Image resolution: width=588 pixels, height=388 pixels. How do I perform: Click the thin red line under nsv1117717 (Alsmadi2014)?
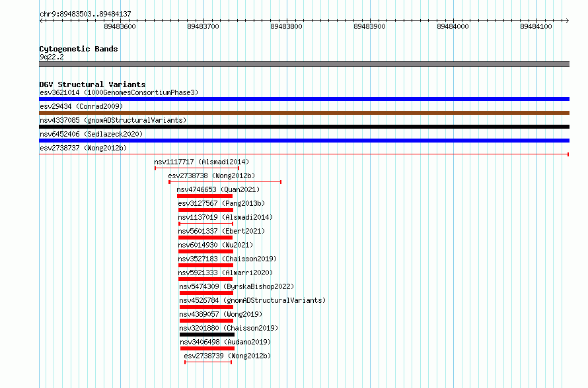coord(197,168)
